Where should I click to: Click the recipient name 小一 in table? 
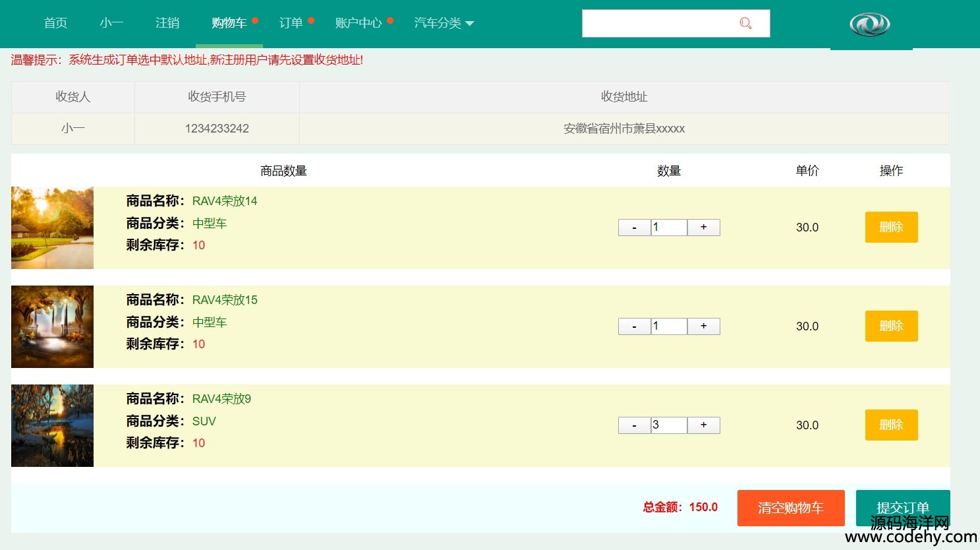(72, 129)
